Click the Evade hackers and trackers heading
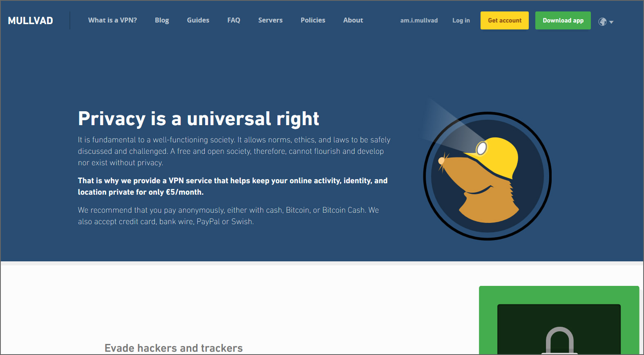Viewport: 644px width, 355px height. point(174,348)
